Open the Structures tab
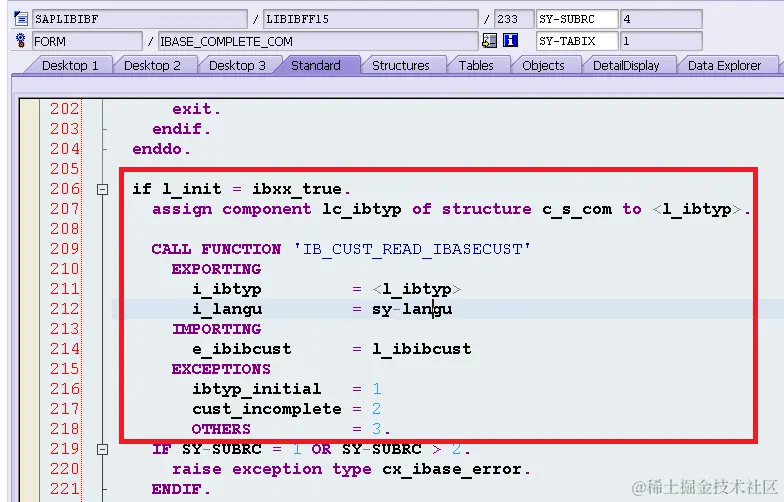 (400, 66)
